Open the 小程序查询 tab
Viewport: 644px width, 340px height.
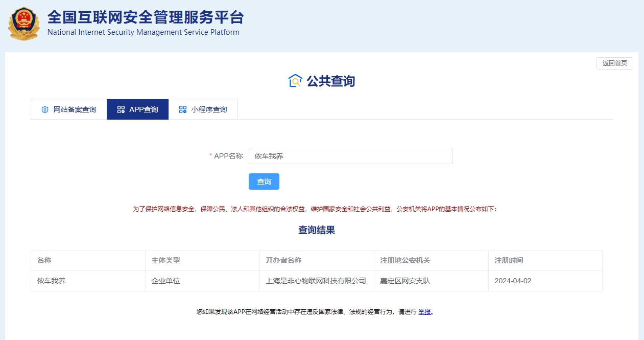coord(203,109)
